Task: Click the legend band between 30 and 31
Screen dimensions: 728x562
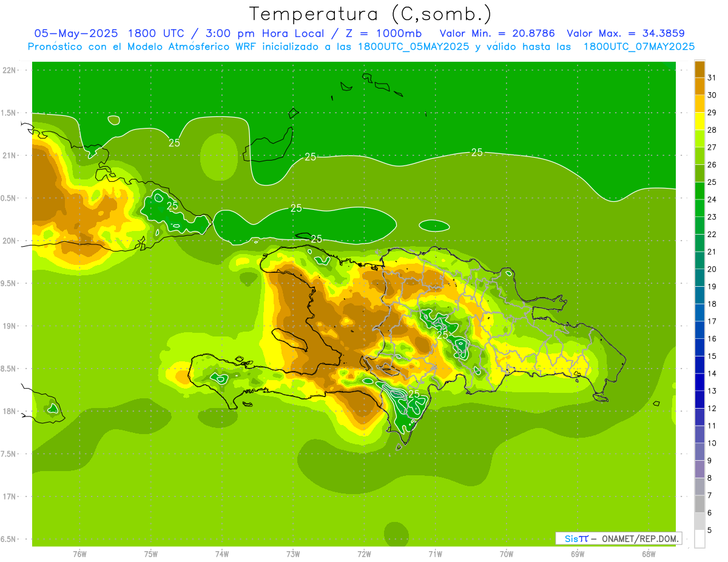Action: coord(699,87)
